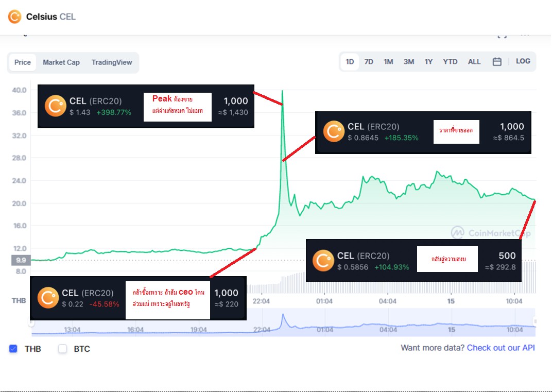Click the CEL coin icon showing $0.8645
552x392 pixels.
pyautogui.click(x=334, y=131)
